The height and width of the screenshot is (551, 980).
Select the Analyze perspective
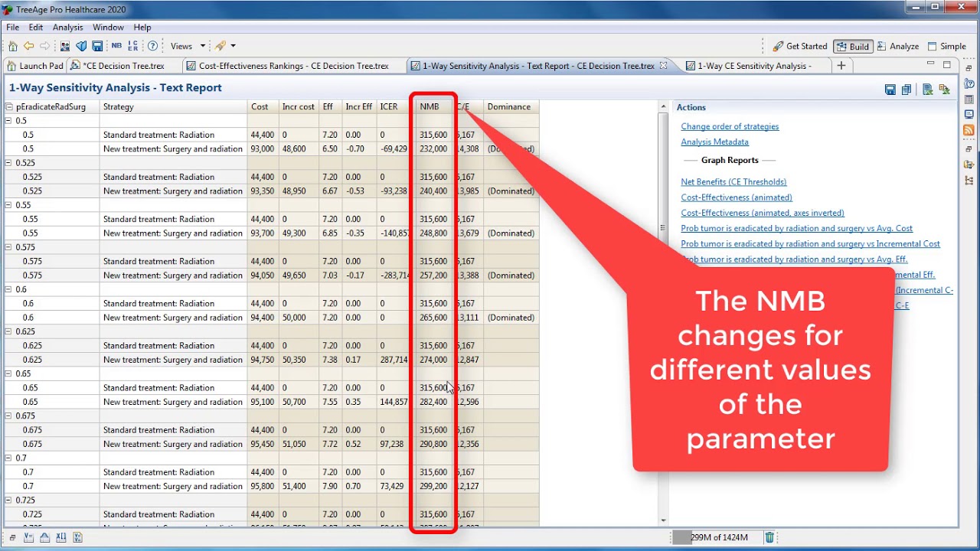897,46
